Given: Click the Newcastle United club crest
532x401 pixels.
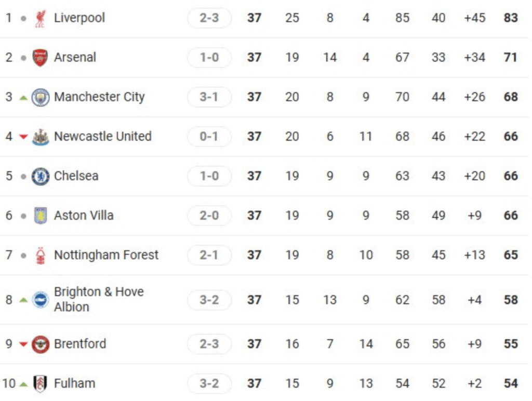Looking at the screenshot, I should tap(41, 137).
